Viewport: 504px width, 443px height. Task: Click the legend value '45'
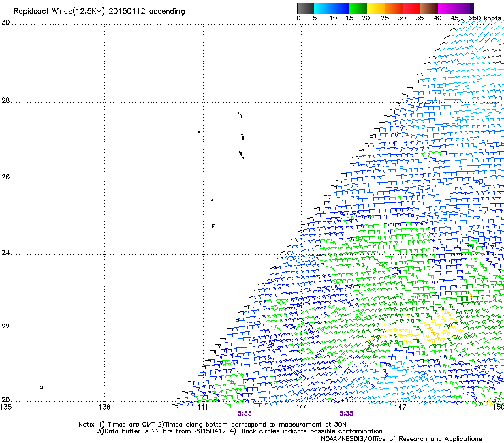click(x=454, y=18)
